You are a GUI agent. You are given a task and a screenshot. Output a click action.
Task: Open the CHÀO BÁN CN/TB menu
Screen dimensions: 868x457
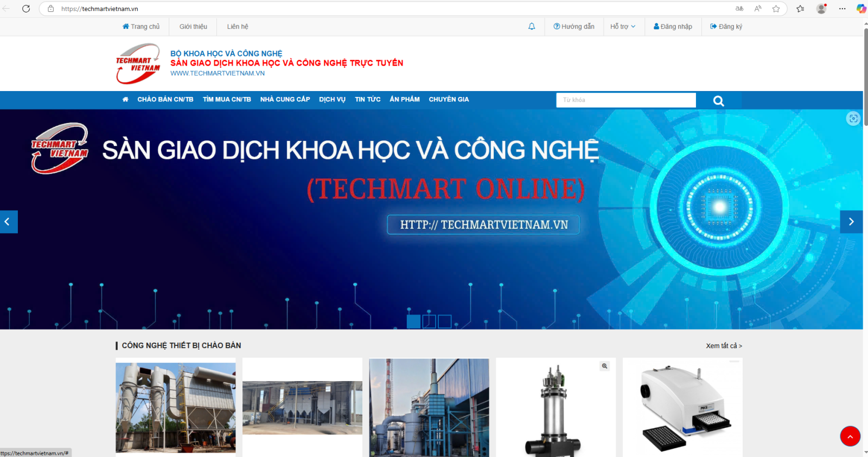coord(165,99)
